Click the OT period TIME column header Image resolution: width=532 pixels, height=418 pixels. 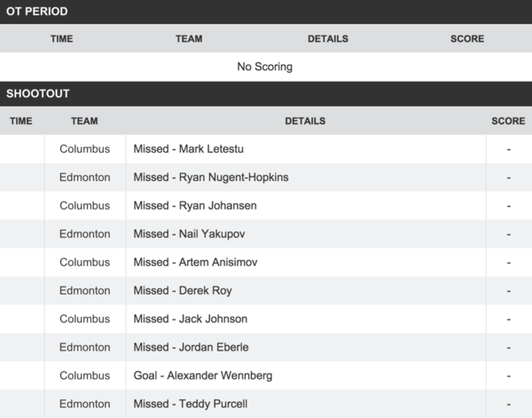(x=62, y=39)
